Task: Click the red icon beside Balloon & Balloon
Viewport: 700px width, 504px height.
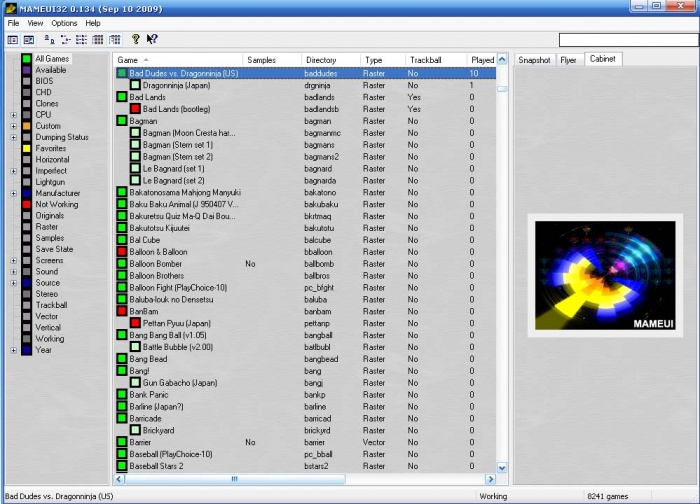Action: [x=122, y=252]
